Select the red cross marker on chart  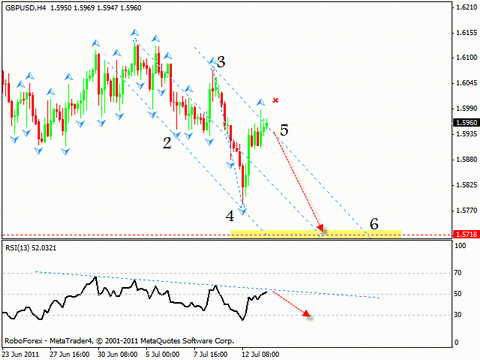point(275,100)
